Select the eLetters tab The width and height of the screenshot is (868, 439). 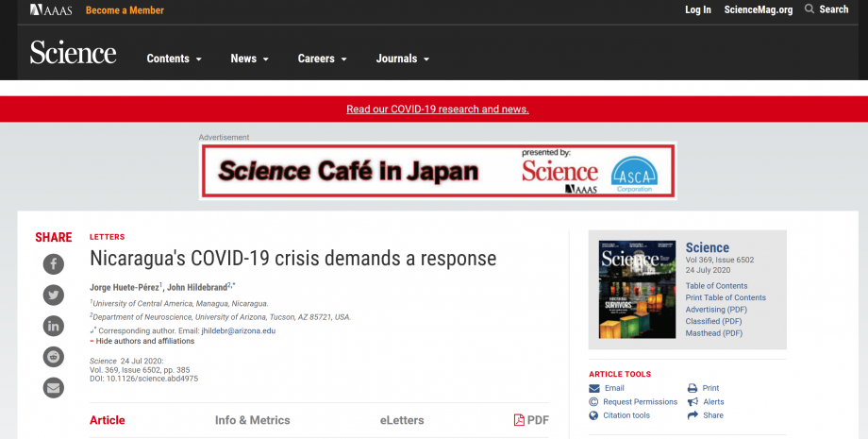point(402,420)
